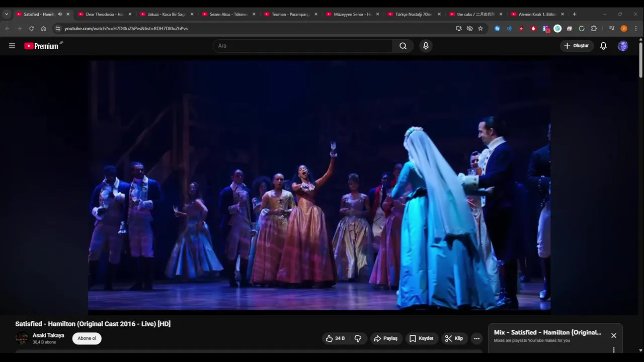Viewport: 644px width, 362px height.
Task: Open the YouTube account avatar menu
Action: click(x=623, y=46)
